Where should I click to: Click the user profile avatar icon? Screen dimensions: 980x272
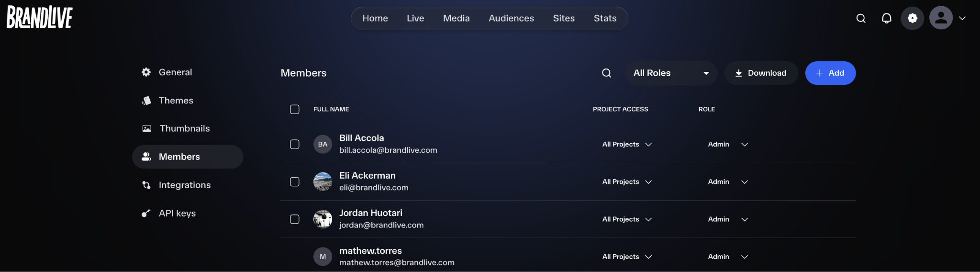click(941, 18)
